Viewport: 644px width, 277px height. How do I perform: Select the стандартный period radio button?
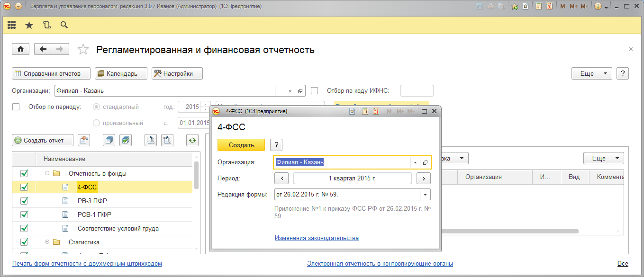coord(97,107)
